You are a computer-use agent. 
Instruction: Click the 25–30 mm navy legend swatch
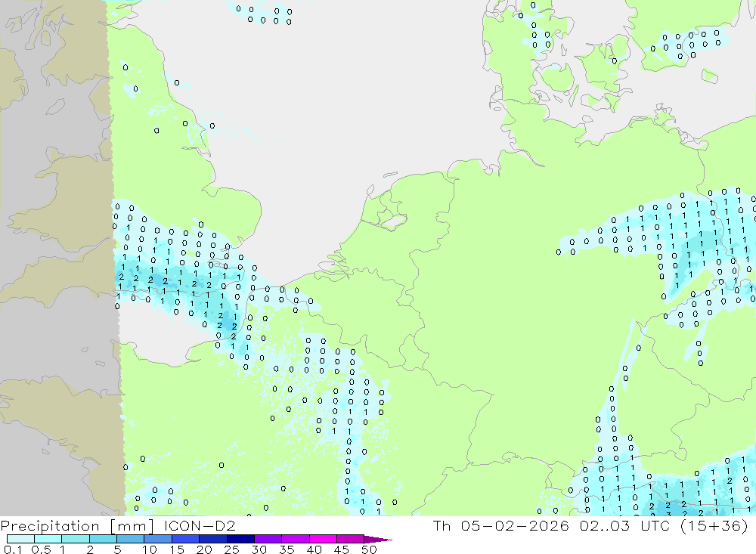(240, 539)
